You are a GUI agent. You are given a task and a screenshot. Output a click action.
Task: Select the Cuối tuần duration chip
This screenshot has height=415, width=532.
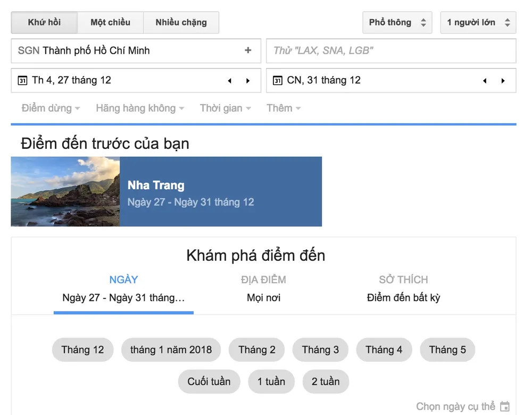209,382
